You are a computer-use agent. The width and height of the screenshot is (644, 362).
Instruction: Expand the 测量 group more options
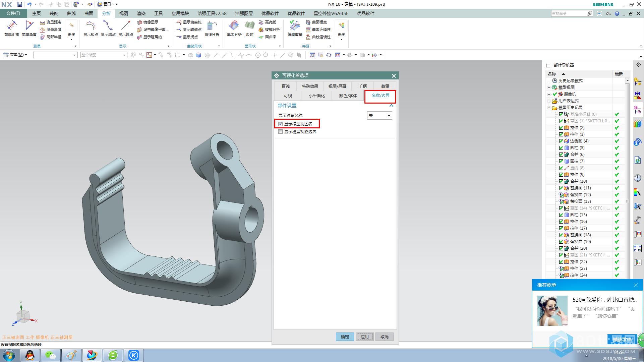click(x=75, y=46)
